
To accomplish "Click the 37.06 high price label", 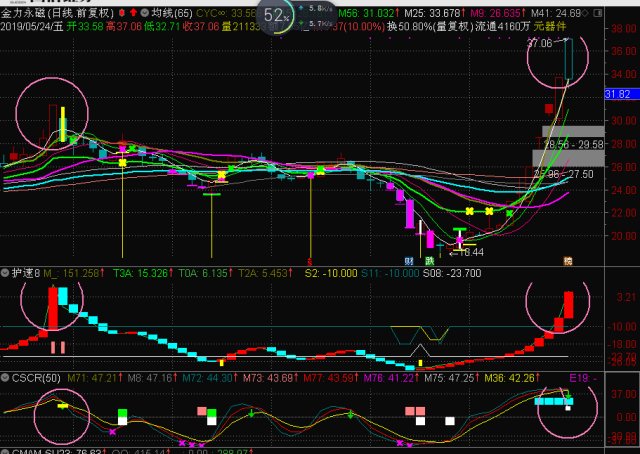I will [x=540, y=45].
